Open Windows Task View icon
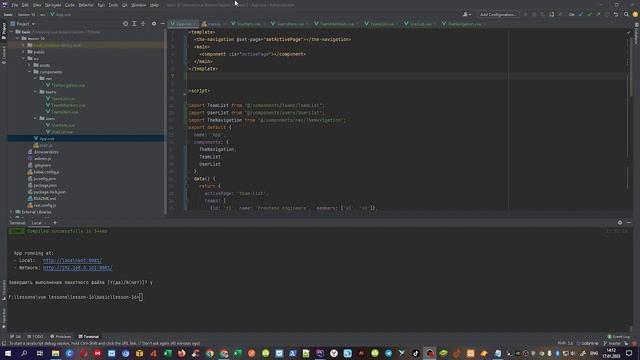This screenshot has height=360, width=640. [40, 353]
